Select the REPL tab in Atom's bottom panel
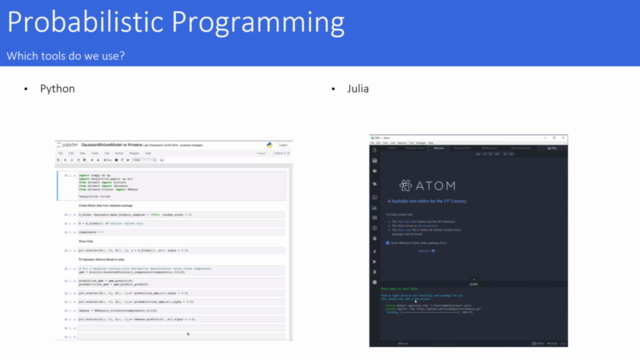The height and width of the screenshot is (360, 640). pos(473,284)
